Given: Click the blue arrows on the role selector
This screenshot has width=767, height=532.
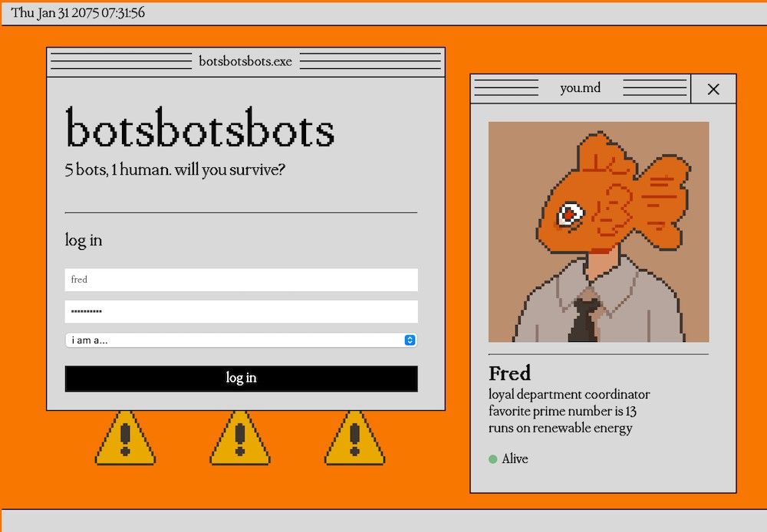Looking at the screenshot, I should pyautogui.click(x=410, y=340).
